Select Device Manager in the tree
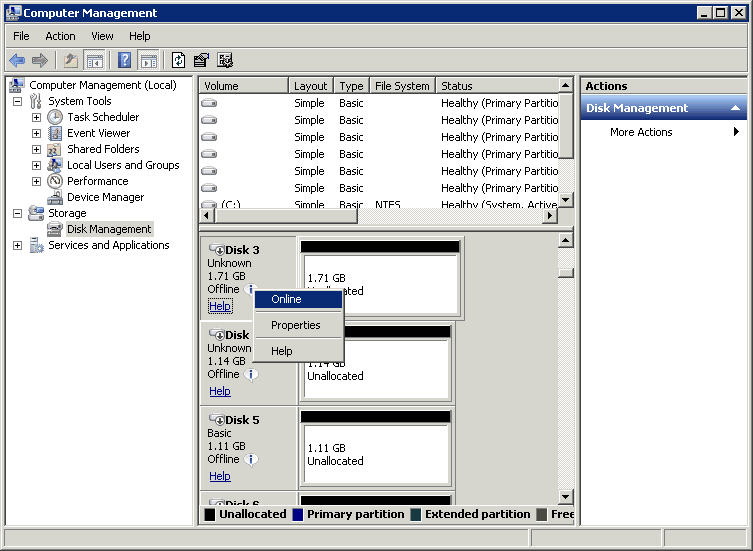 pyautogui.click(x=106, y=197)
